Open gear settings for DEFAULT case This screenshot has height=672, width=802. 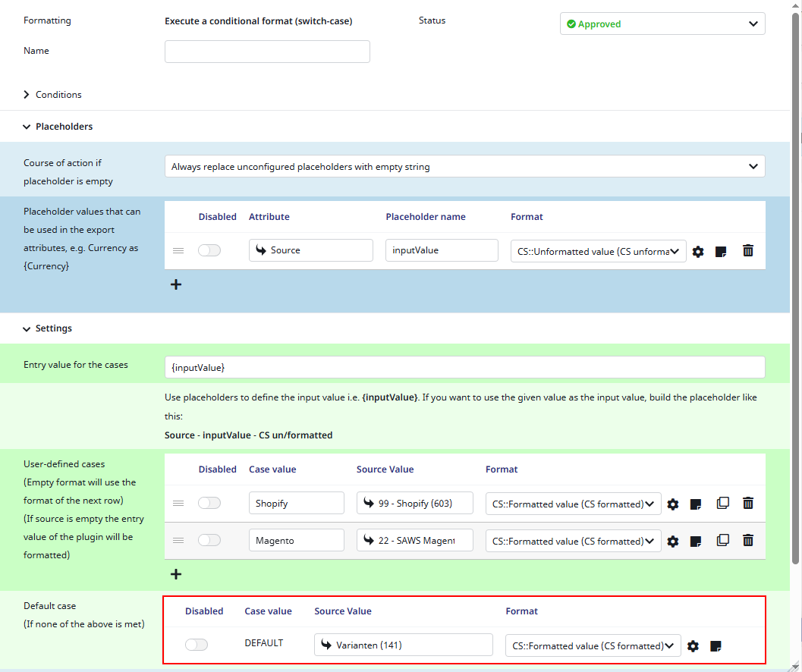click(693, 646)
